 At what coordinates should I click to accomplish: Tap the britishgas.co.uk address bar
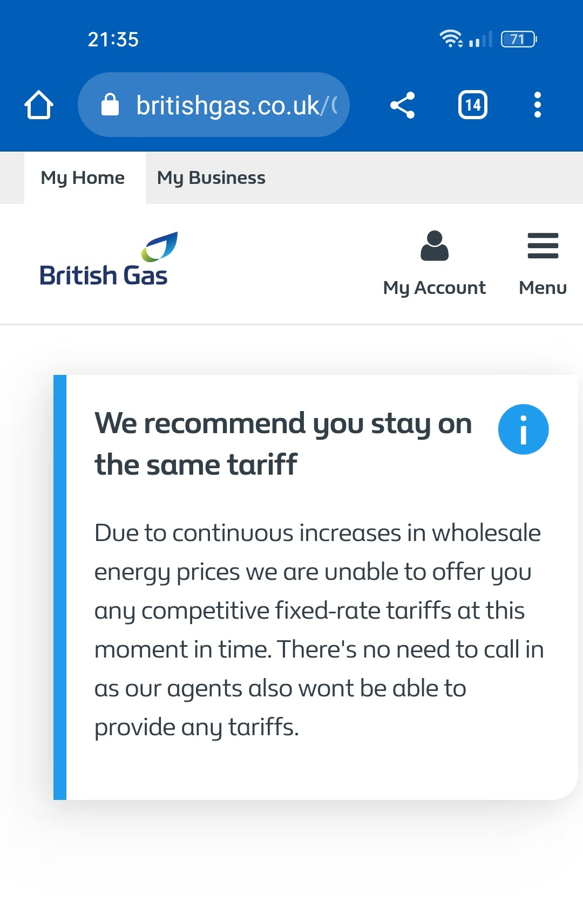(x=214, y=105)
